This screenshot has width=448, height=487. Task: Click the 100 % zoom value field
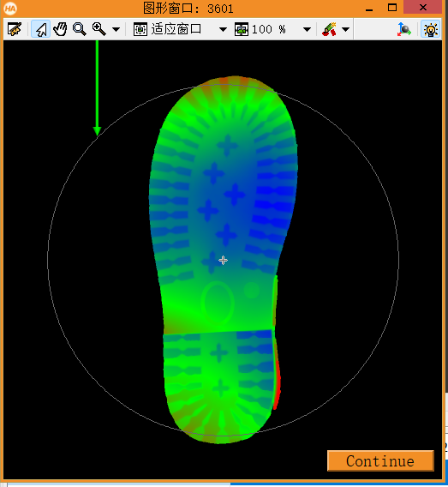point(269,29)
